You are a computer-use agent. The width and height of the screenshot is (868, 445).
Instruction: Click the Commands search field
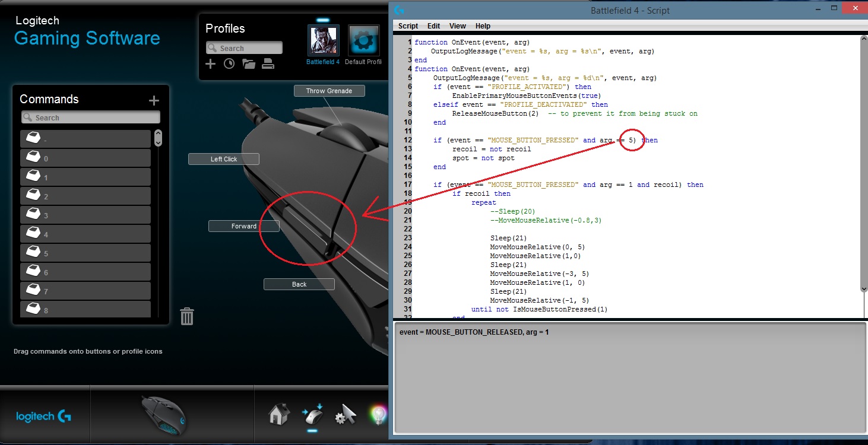91,117
